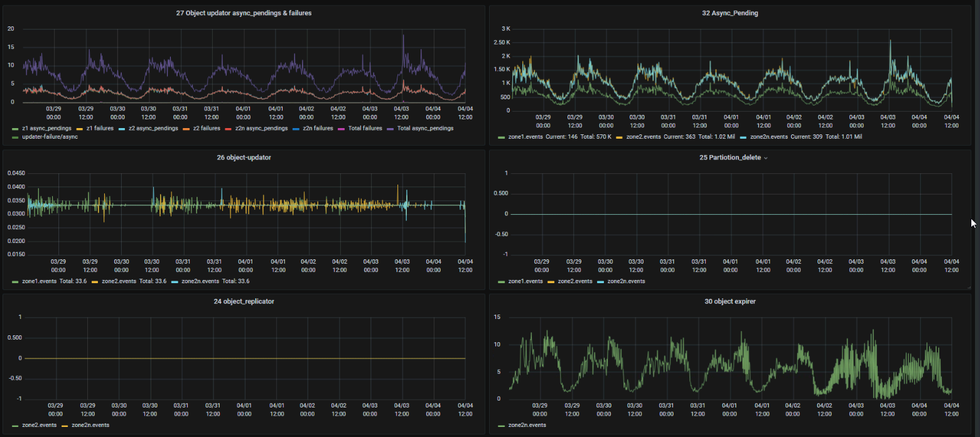Click the z2 async_pendings cyan color swatch
This screenshot has width=980, height=437.
[x=122, y=128]
